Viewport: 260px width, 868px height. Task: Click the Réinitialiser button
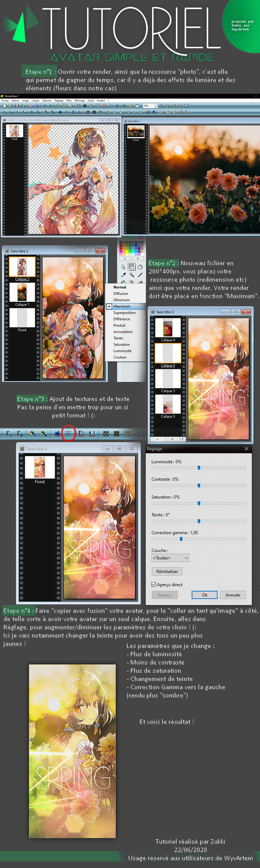point(167,572)
